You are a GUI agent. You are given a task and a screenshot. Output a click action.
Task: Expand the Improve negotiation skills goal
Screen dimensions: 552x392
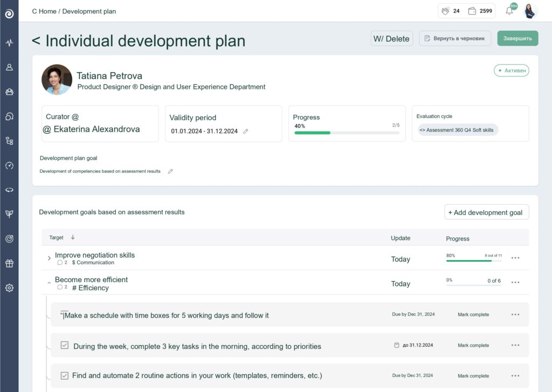tap(49, 258)
